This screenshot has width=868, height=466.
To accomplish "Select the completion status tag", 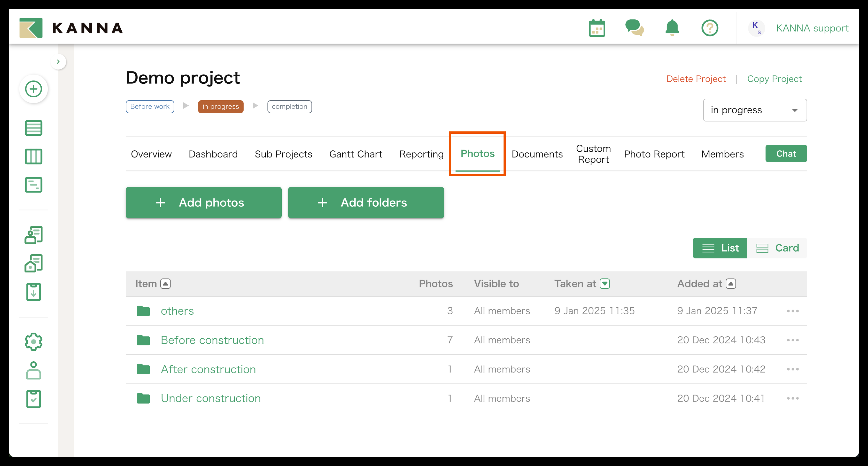I will click(289, 106).
